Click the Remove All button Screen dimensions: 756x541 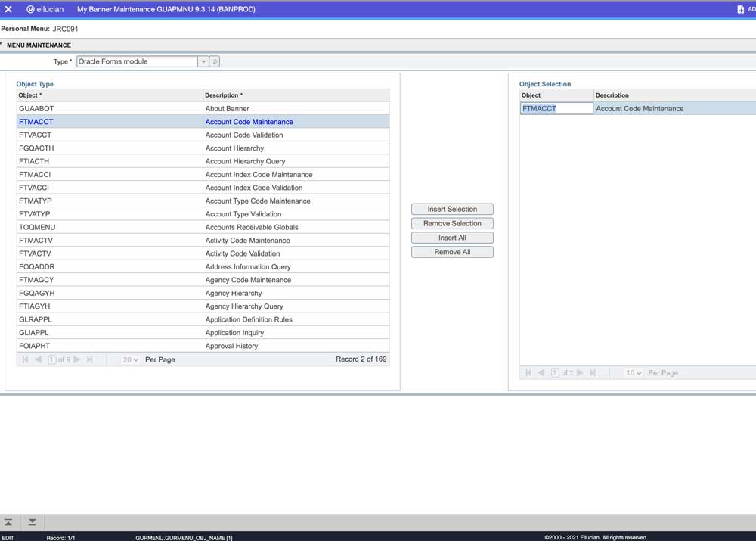(x=452, y=251)
